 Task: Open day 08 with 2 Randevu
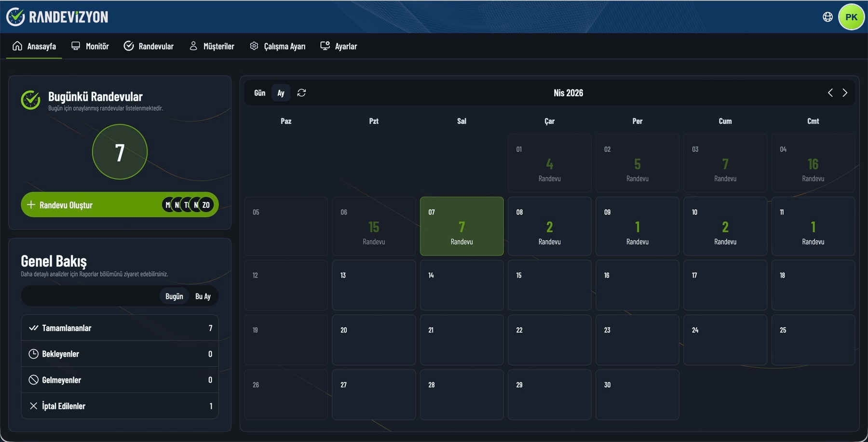(550, 226)
